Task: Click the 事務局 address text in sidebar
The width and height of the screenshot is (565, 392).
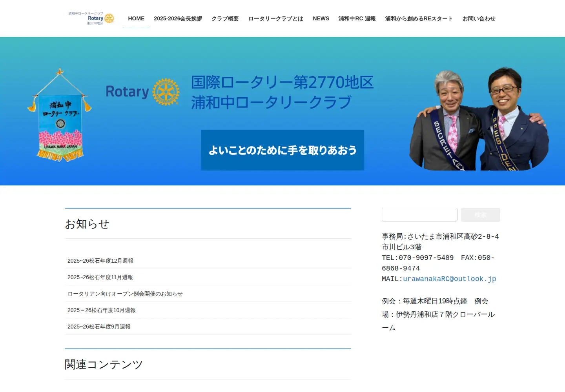Action: [x=440, y=241]
